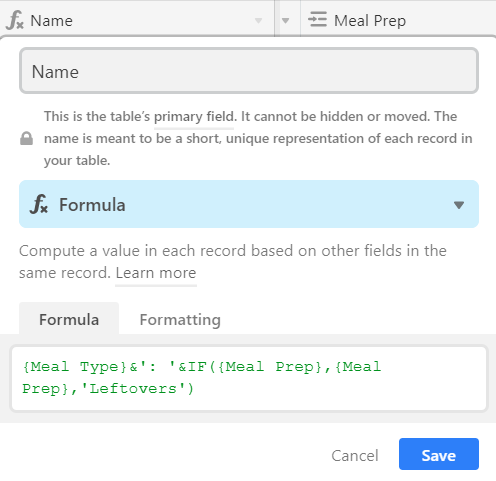Viewport: 496px width, 481px height.
Task: Open the Formula field type selector
Action: pyautogui.click(x=249, y=204)
